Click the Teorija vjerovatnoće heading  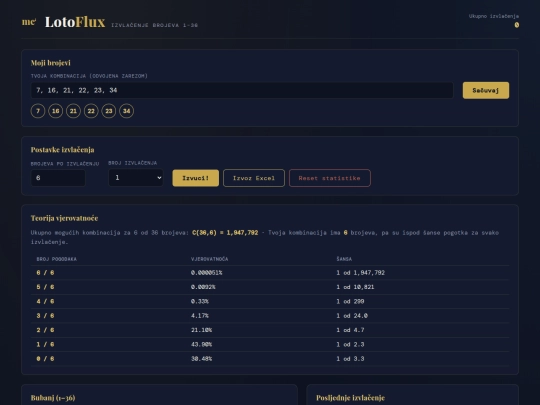(x=64, y=218)
